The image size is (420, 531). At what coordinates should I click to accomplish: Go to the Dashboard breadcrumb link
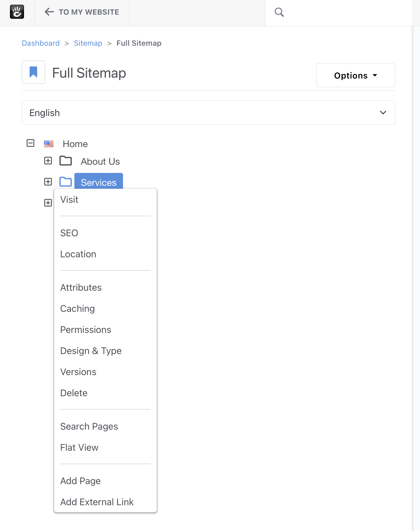point(41,43)
